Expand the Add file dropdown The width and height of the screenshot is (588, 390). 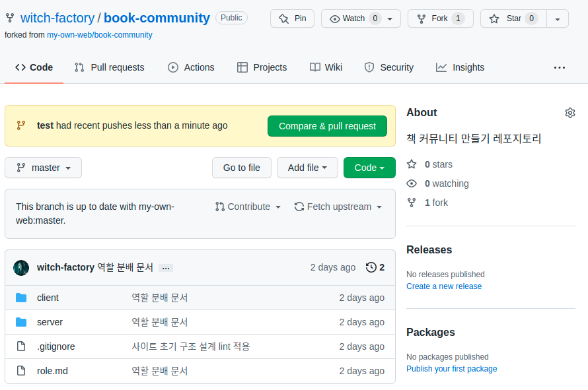[307, 168]
